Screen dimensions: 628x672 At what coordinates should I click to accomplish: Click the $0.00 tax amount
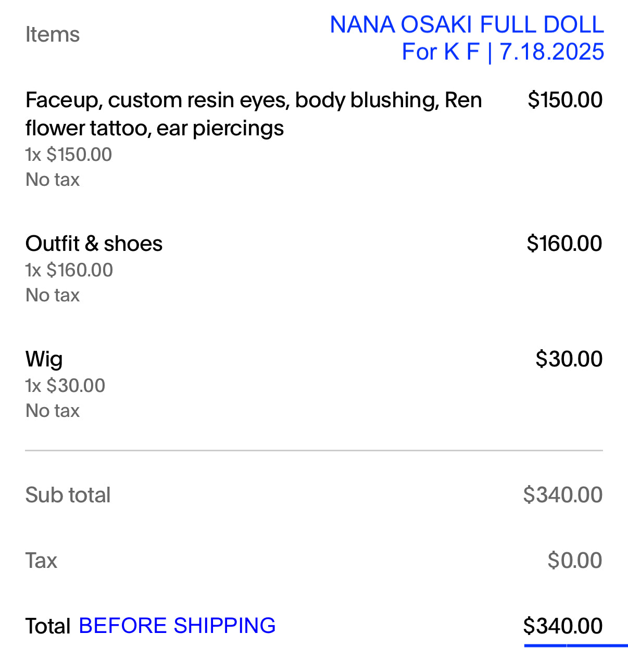tap(575, 561)
